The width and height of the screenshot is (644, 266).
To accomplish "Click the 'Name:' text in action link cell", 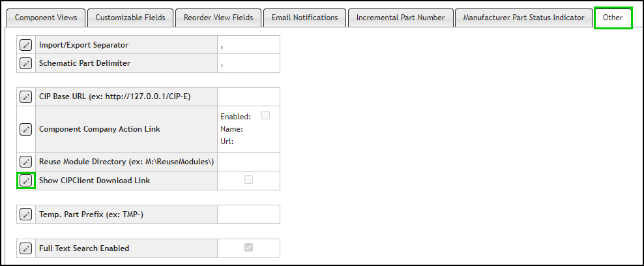I will [231, 129].
